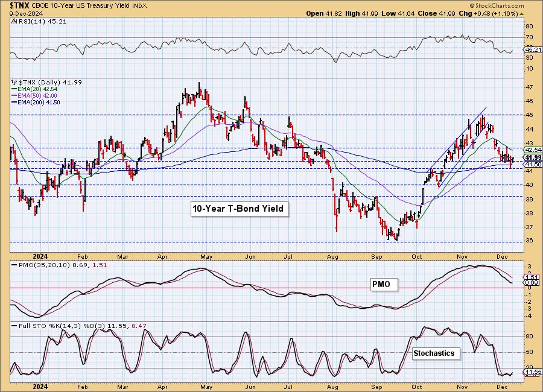Click 'May' on the price panel date axis
The image size is (543, 392).
[x=206, y=256]
